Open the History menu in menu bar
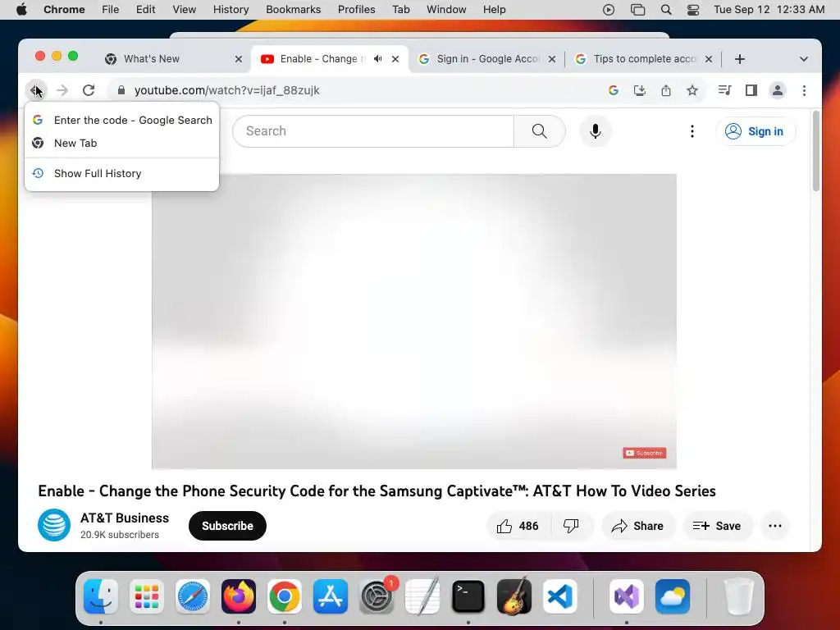The image size is (840, 630). [231, 10]
